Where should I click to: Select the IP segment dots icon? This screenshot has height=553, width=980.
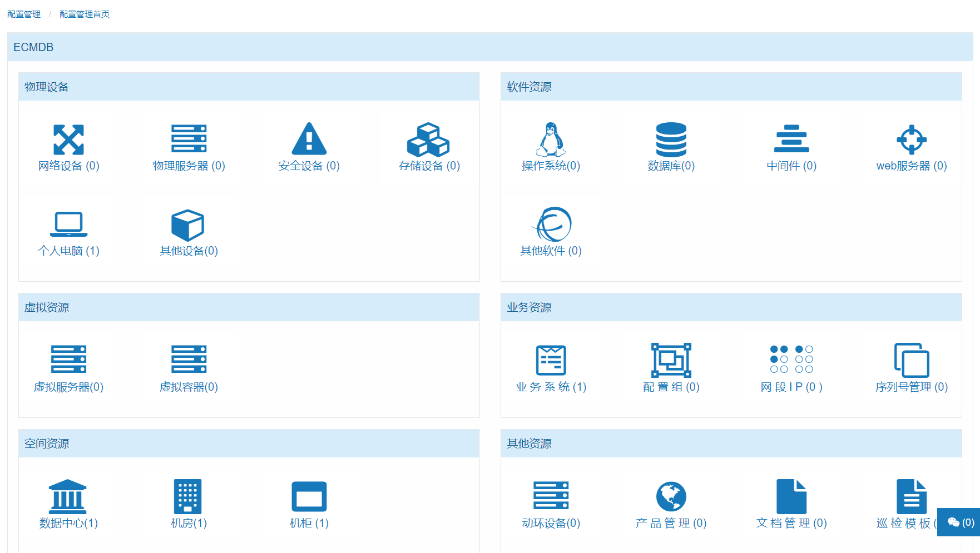791,359
